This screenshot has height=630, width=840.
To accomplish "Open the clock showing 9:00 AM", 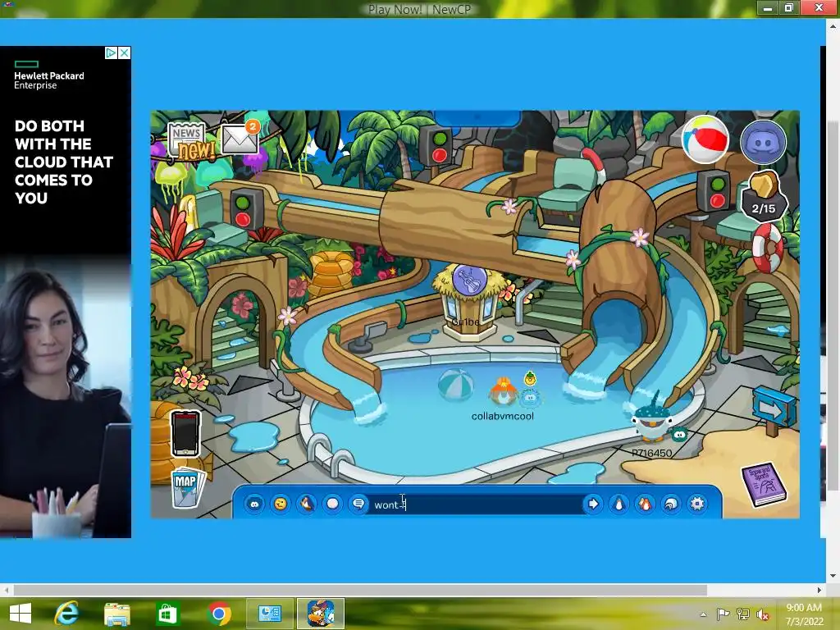I will pos(804,614).
